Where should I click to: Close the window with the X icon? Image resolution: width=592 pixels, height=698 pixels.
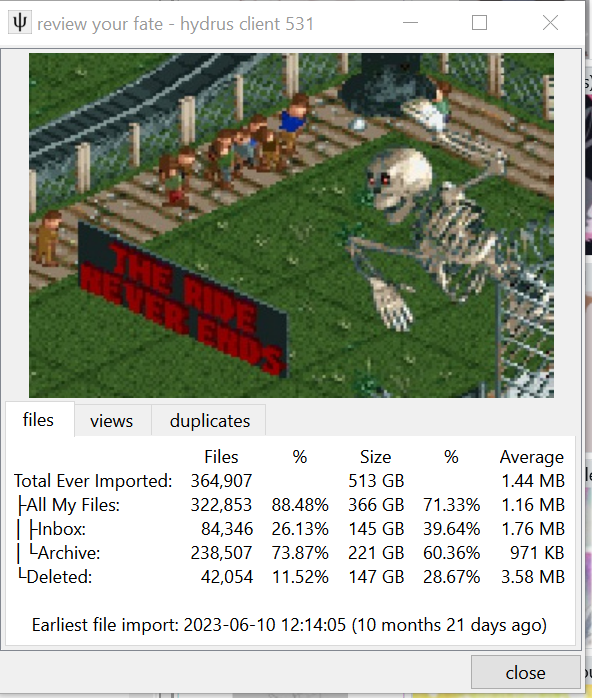[551, 23]
